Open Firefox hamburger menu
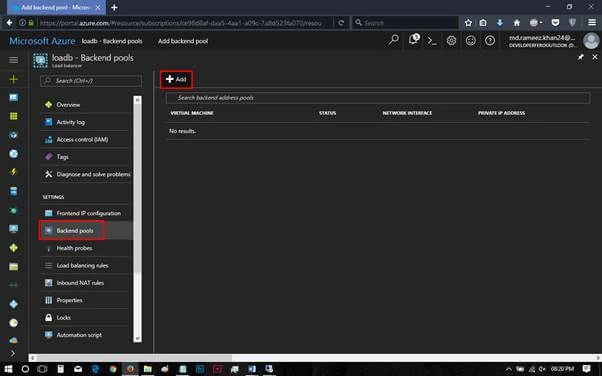This screenshot has height=376, width=602. pyautogui.click(x=592, y=23)
